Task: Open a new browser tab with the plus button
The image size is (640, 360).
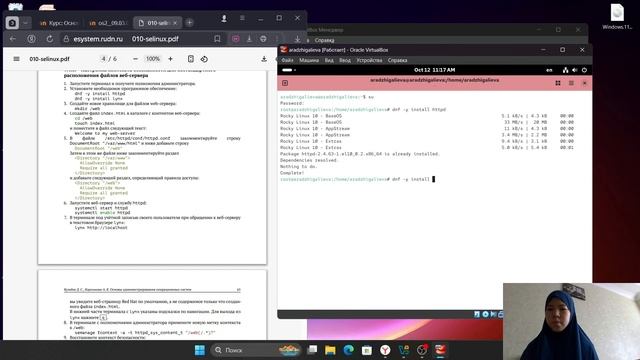Action: tap(189, 23)
